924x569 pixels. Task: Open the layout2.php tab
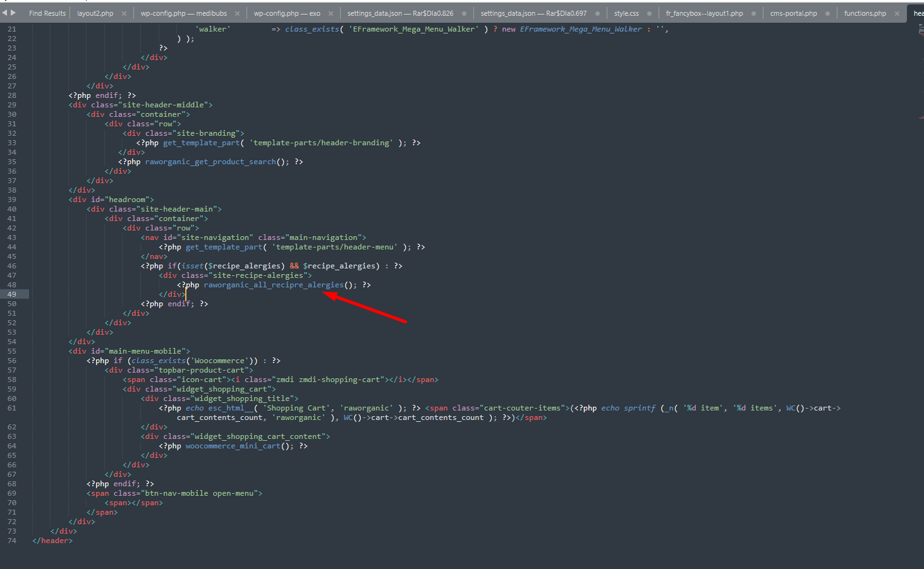(95, 13)
